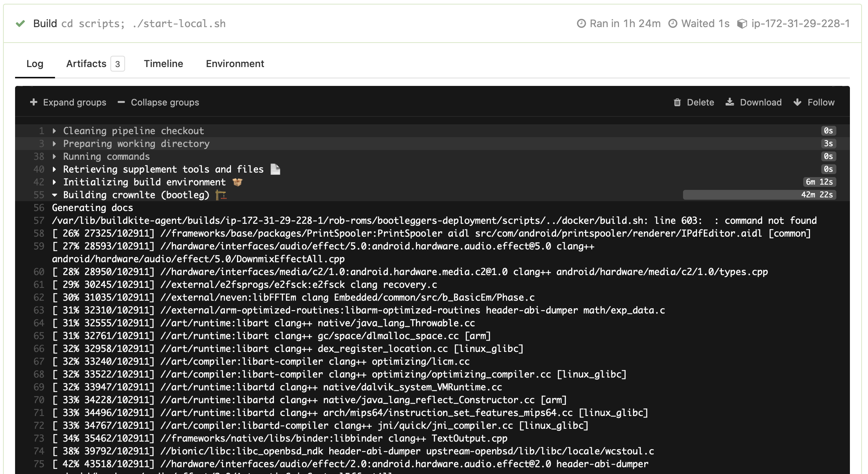Click the e2fsck recovery.c log line
Image resolution: width=868 pixels, height=474 pixels.
point(245,284)
